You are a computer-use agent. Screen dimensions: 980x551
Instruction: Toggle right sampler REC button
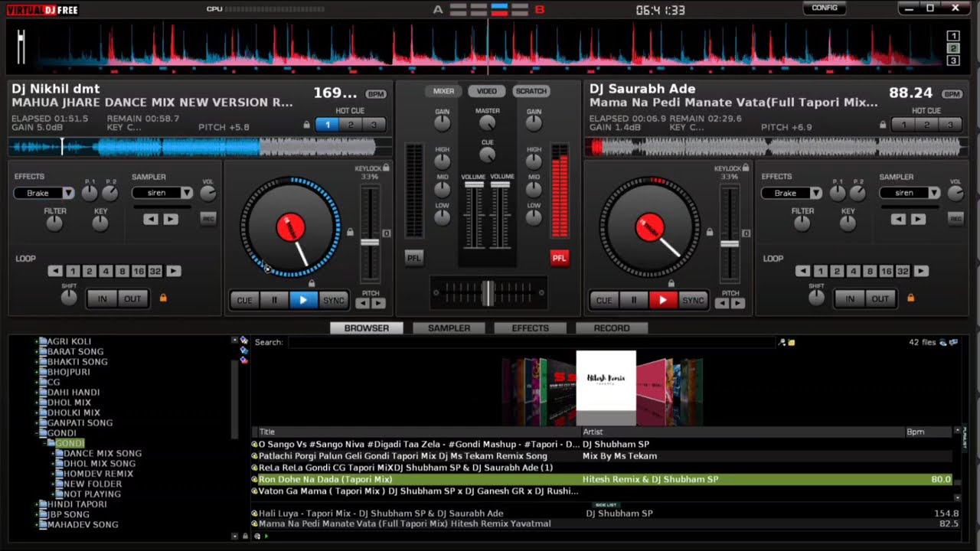coord(955,219)
